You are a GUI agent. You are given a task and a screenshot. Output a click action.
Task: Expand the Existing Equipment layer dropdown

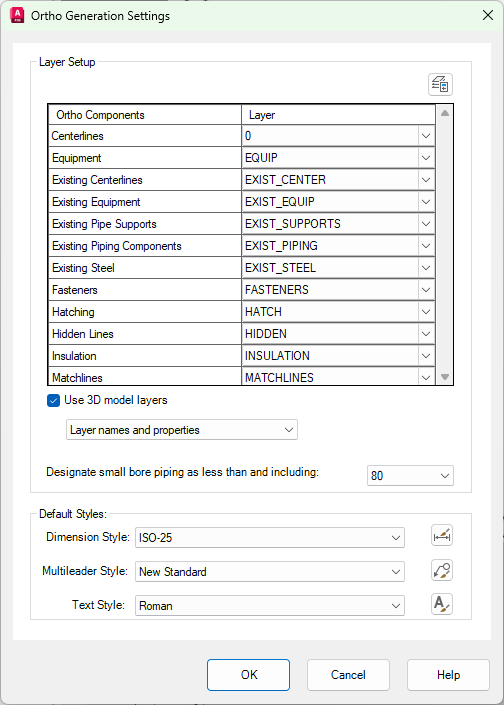point(426,202)
